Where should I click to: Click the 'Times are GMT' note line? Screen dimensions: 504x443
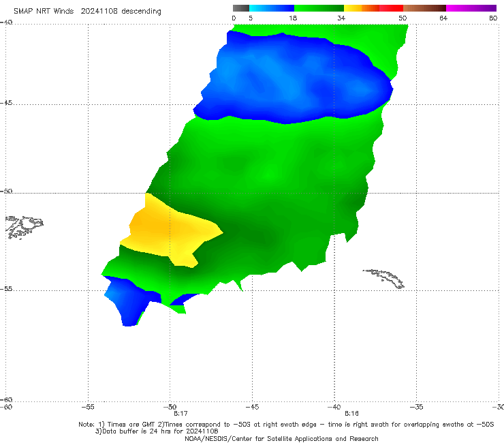(286, 425)
